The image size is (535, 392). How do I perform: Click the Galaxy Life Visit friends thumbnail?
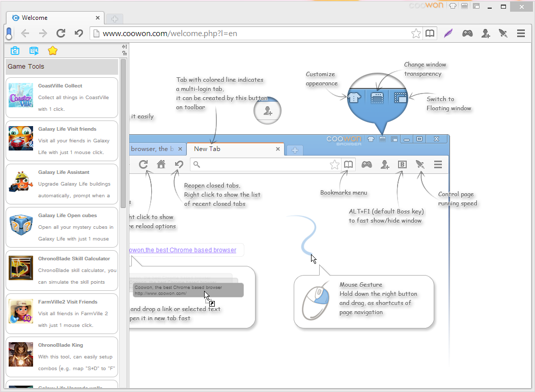21,138
